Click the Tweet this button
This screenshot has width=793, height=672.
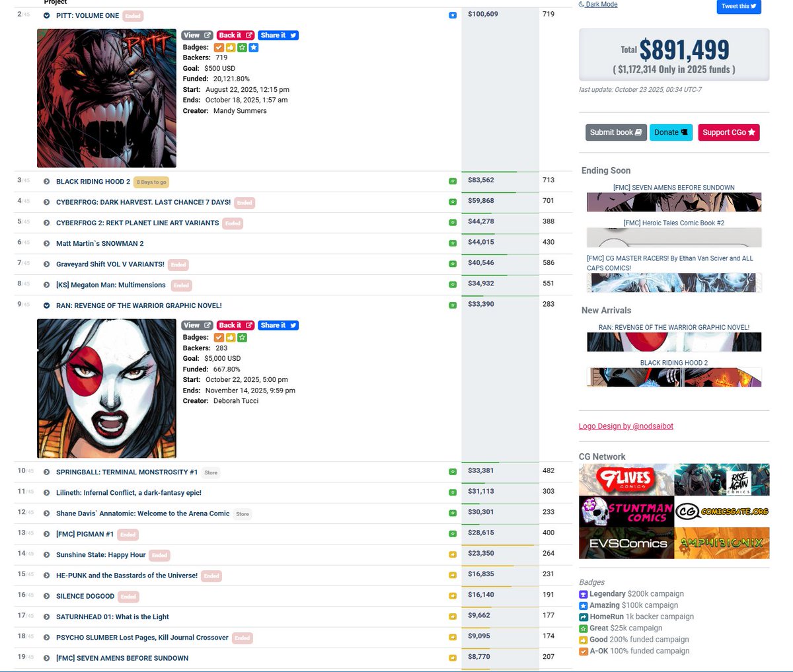pyautogui.click(x=739, y=7)
